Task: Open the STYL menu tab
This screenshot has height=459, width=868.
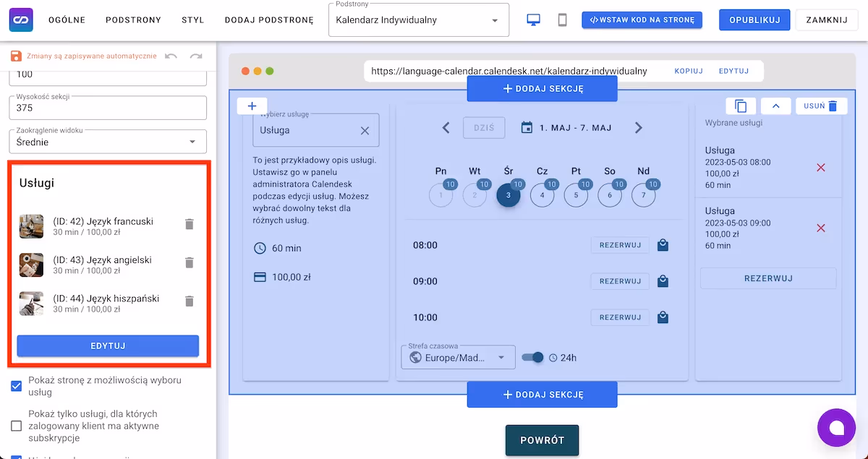Action: pyautogui.click(x=192, y=20)
